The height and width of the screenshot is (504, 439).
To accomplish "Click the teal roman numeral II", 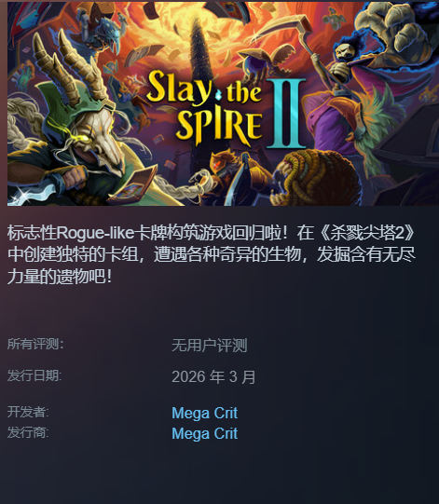I will 286,114.
